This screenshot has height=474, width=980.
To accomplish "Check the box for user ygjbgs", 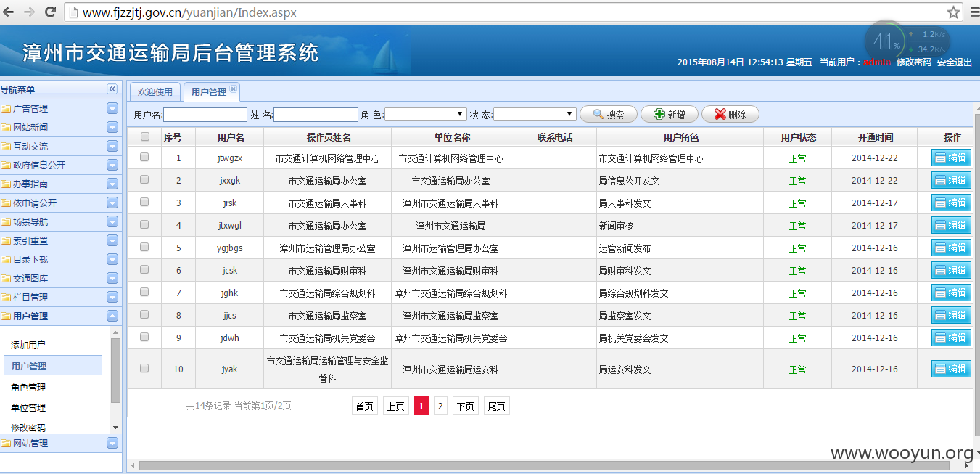I will 144,247.
